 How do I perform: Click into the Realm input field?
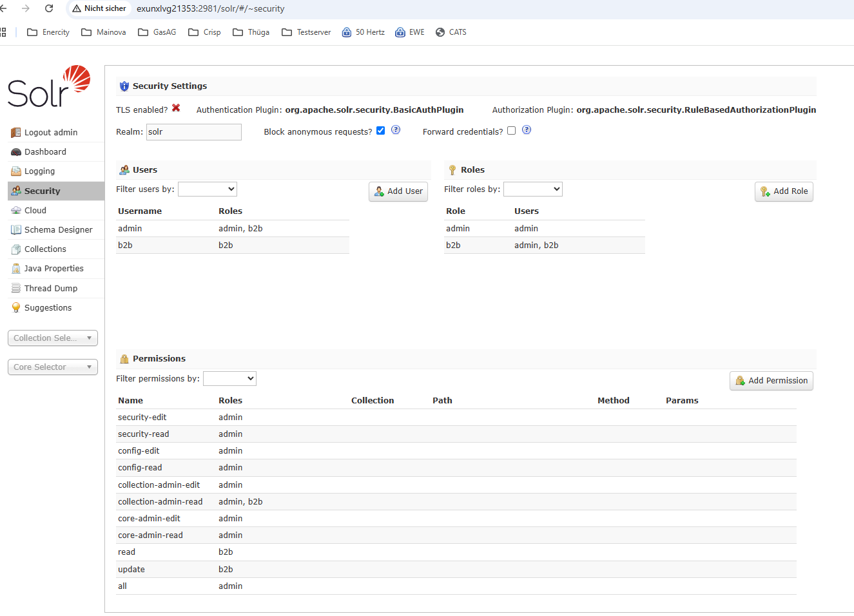[x=193, y=131]
